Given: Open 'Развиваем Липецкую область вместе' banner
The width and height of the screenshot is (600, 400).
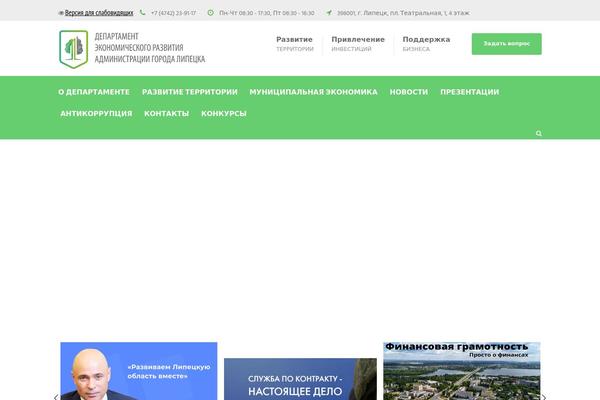Looking at the screenshot, I should (x=139, y=371).
